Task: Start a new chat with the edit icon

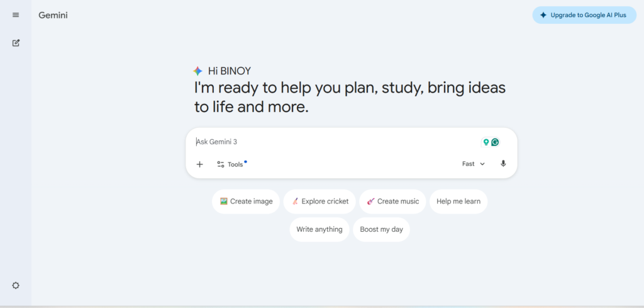Action: coord(16,43)
